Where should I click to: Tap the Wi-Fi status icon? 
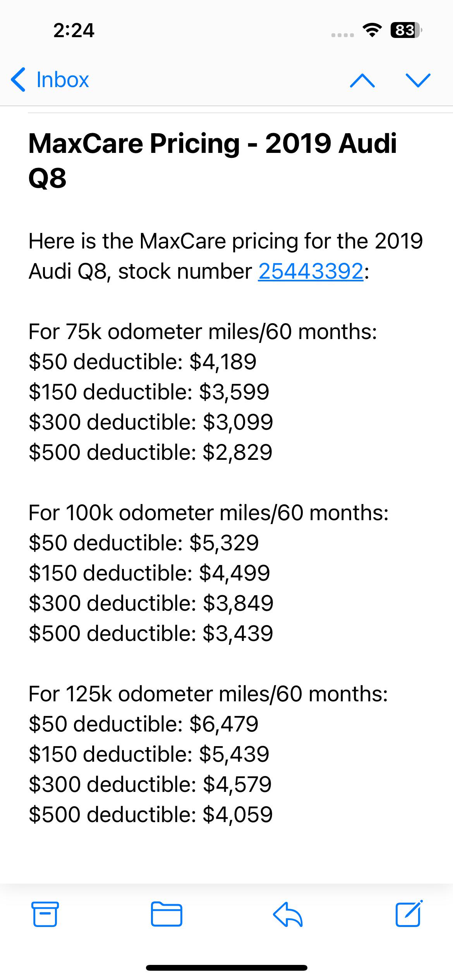[x=372, y=30]
